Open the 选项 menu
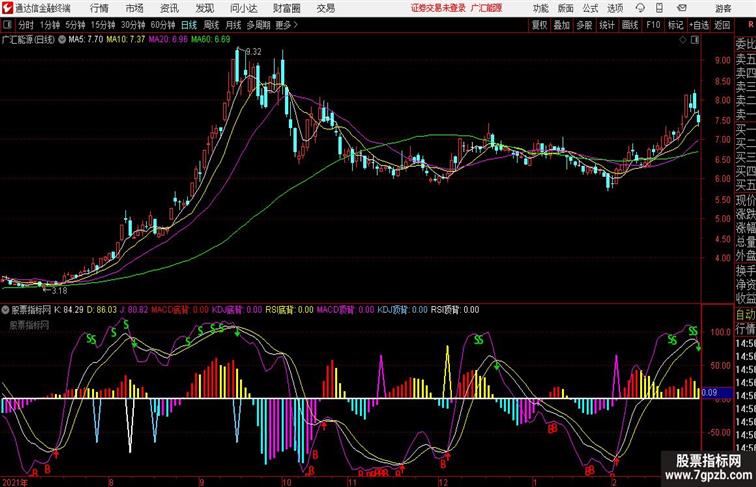The width and height of the screenshot is (756, 487). [615, 8]
